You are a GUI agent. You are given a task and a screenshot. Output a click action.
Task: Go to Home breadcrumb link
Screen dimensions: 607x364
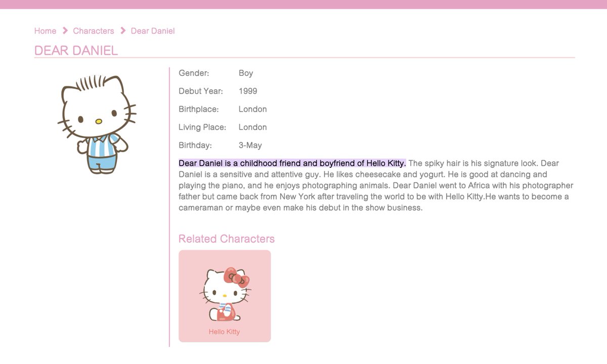point(45,31)
